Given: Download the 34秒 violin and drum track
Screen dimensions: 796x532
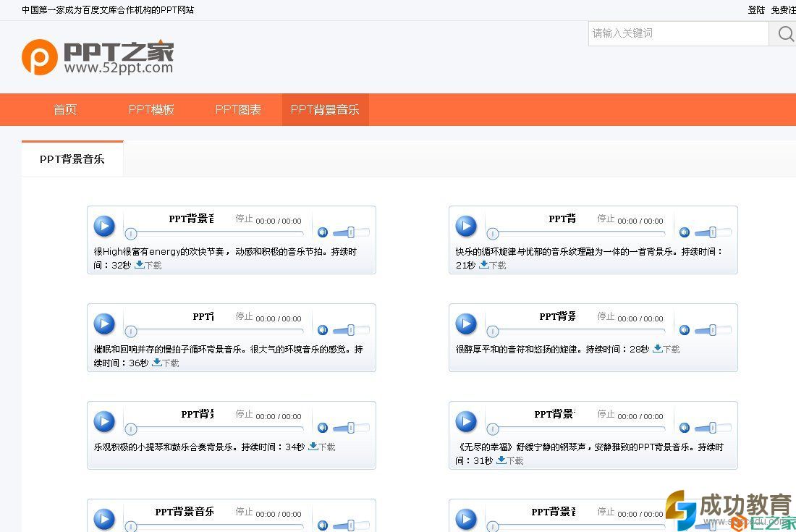Looking at the screenshot, I should coord(322,447).
